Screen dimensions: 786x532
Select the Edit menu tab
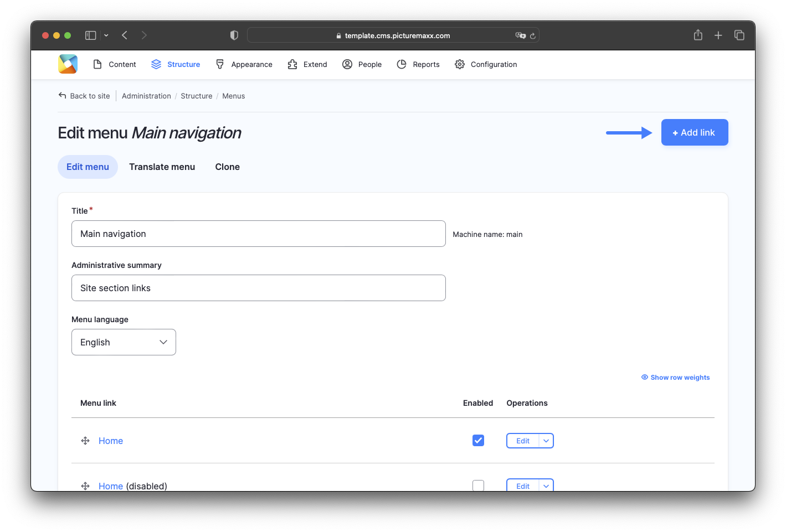(x=88, y=167)
